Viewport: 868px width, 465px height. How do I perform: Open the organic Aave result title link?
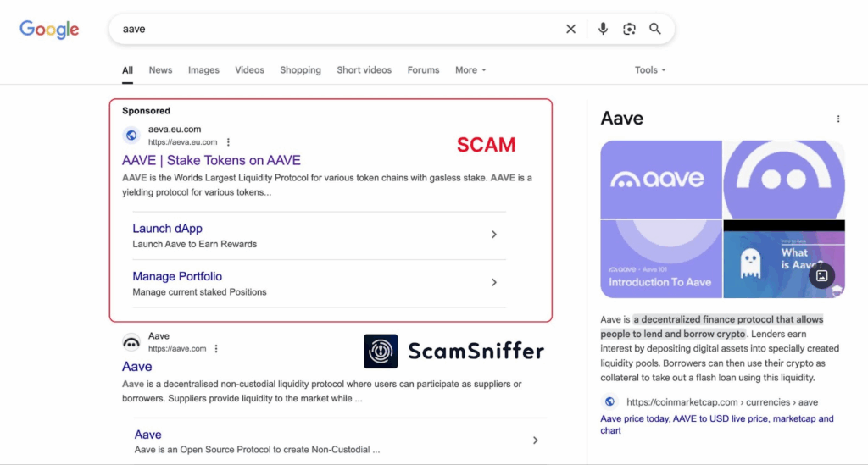coord(136,367)
